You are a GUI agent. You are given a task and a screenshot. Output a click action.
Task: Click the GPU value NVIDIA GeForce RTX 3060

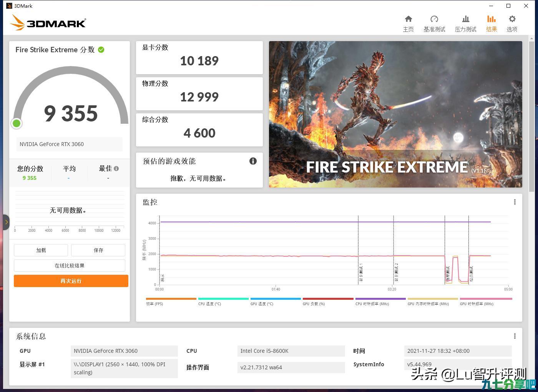pyautogui.click(x=124, y=351)
